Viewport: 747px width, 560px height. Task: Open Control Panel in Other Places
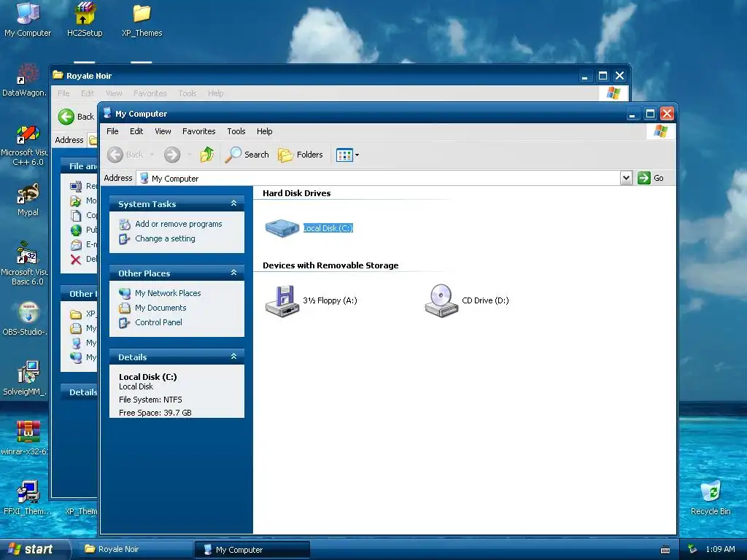pos(158,322)
